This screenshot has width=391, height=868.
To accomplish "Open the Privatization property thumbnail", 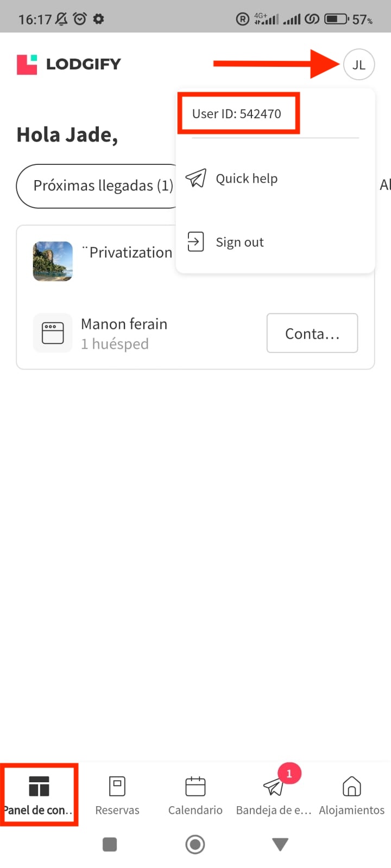I will tap(53, 261).
